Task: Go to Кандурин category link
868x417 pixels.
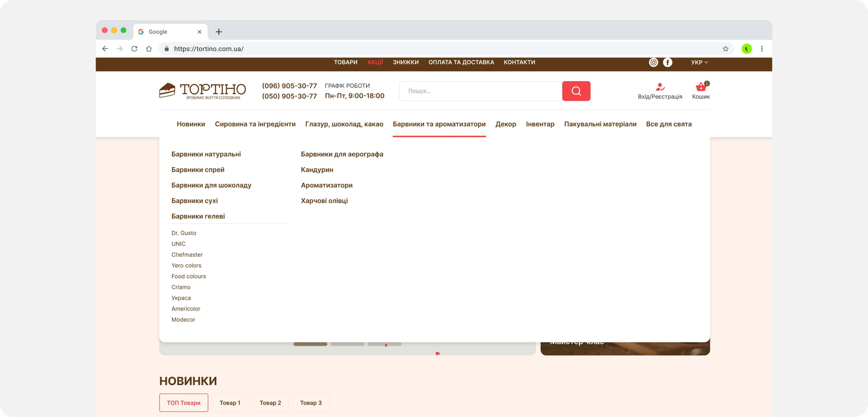Action: coord(317,170)
